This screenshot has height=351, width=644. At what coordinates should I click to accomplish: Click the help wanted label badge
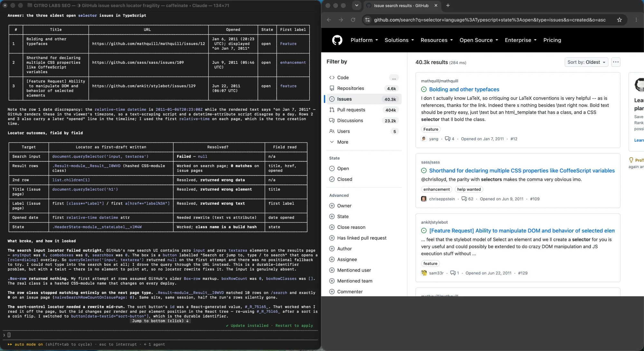(x=469, y=189)
